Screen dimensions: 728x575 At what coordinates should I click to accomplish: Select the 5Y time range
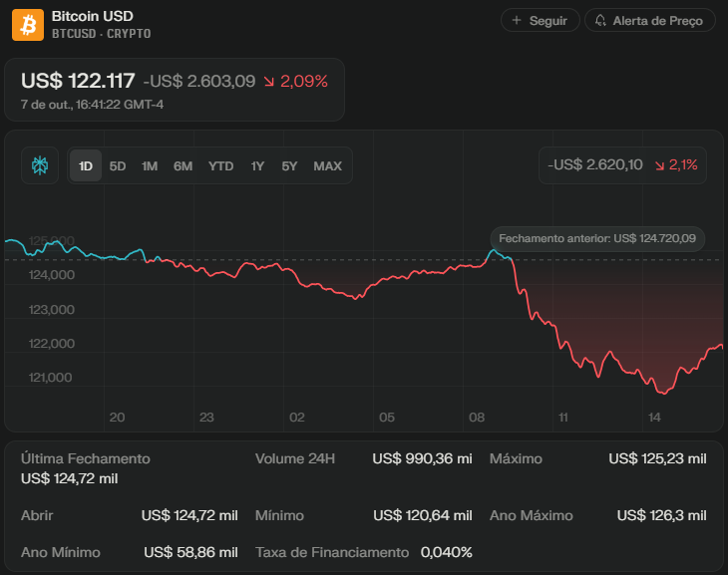pos(289,166)
